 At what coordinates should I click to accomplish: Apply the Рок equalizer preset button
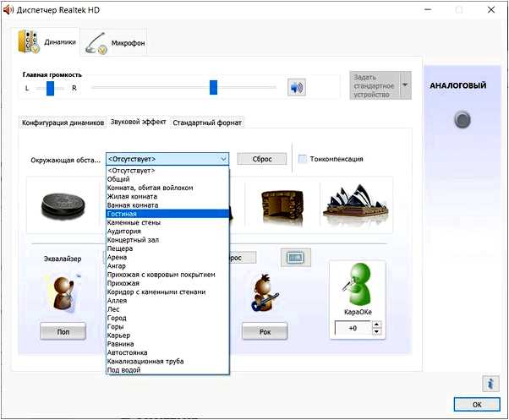[x=265, y=331]
